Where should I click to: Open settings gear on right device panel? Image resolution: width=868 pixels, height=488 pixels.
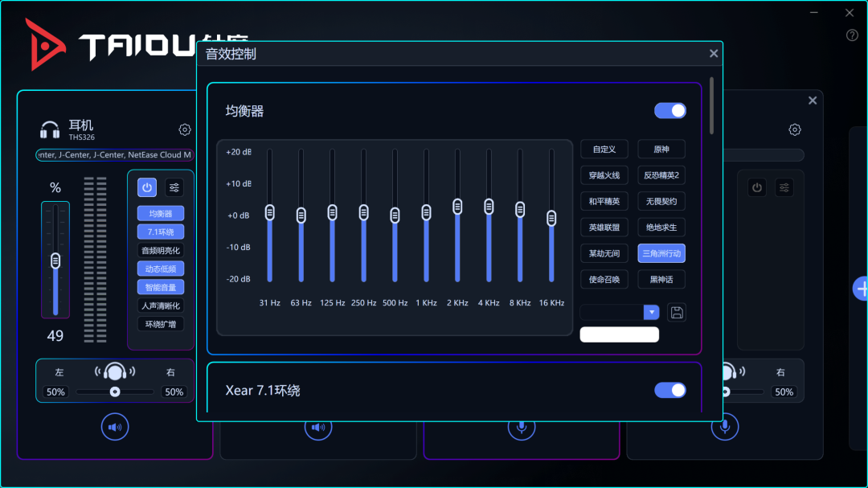click(x=795, y=129)
